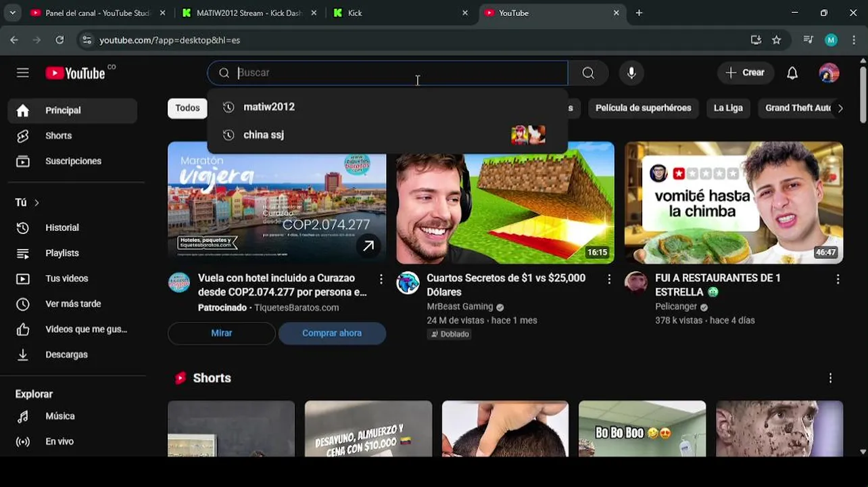Open the Pelicanger channel name
868x487 pixels.
676,307
